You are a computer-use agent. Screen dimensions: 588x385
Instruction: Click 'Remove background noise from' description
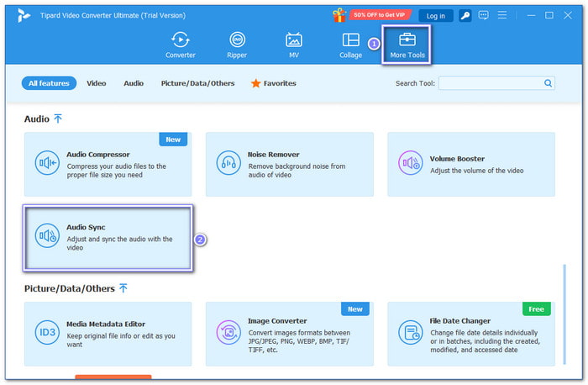point(297,166)
